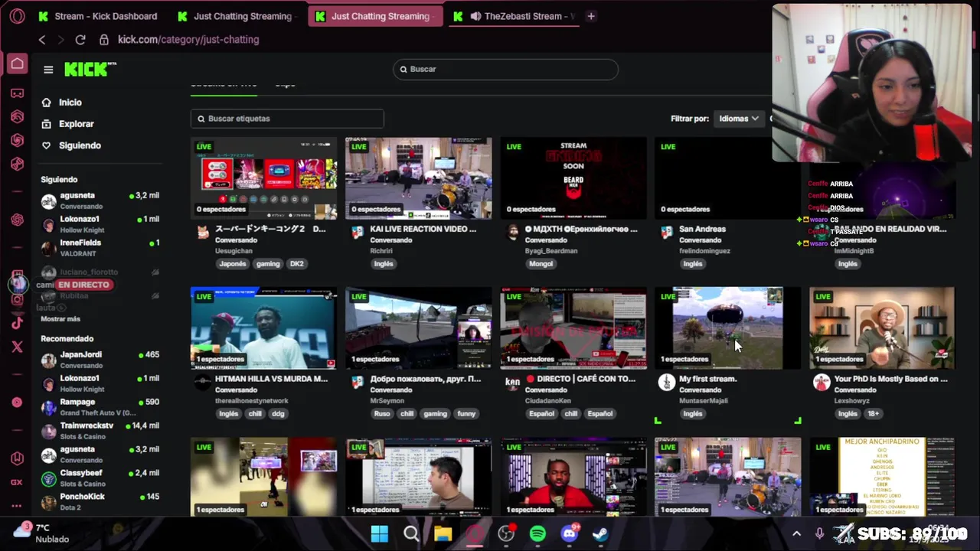Image resolution: width=980 pixels, height=551 pixels.
Task: Open the weather widget showing 7°C Nublado
Action: coord(42,533)
